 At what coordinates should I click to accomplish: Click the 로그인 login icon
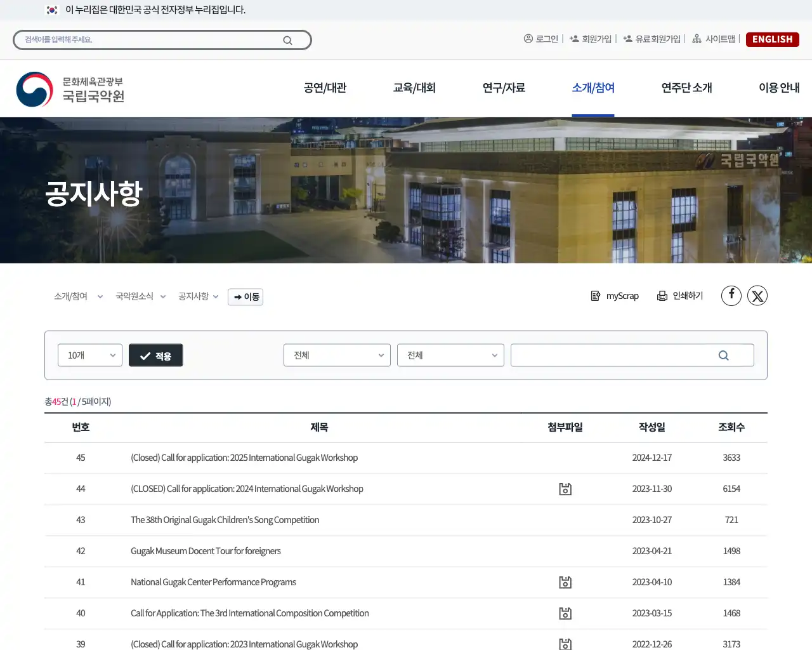(528, 39)
